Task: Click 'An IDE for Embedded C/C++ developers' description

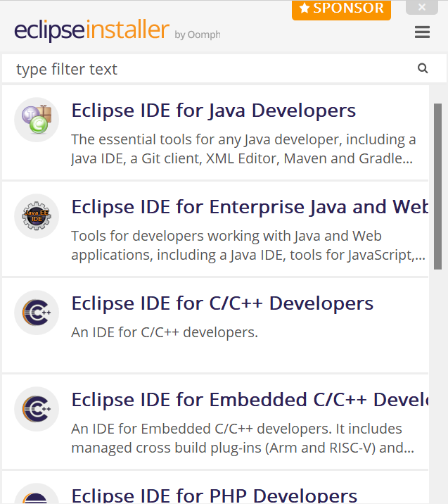Action: [243, 438]
